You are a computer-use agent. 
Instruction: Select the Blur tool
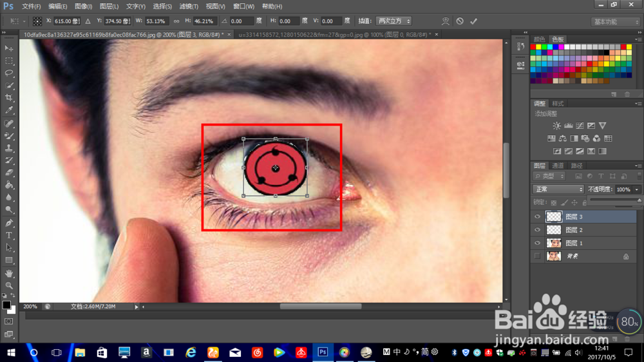tap(9, 197)
